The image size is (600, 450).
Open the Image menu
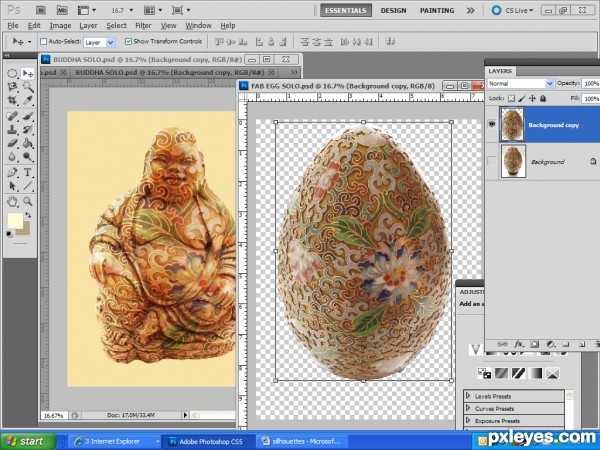60,26
